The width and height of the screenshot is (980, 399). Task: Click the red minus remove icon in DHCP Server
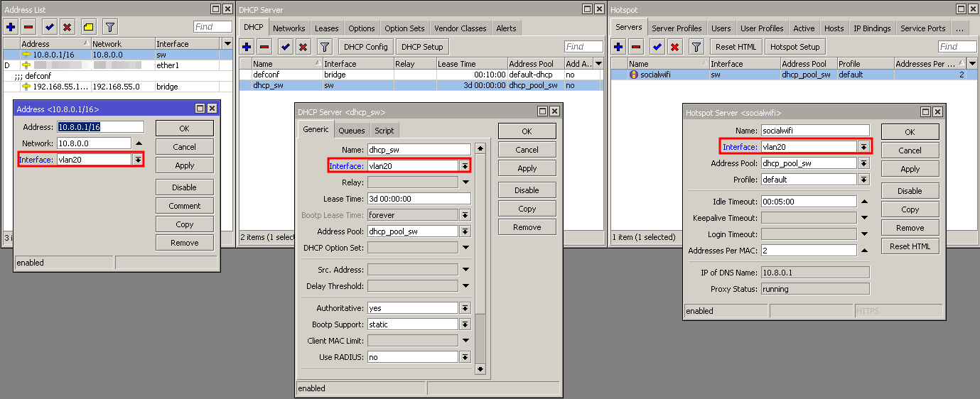pyautogui.click(x=264, y=47)
